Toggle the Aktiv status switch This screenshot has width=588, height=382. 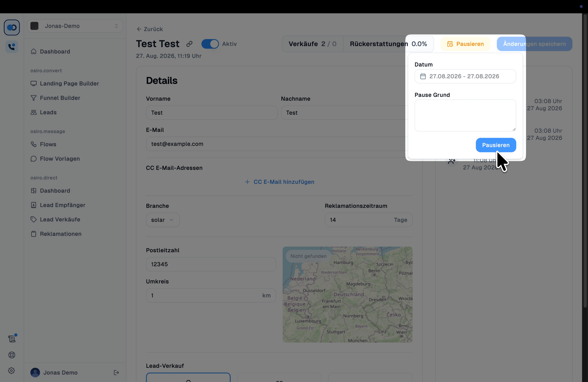[x=210, y=44]
